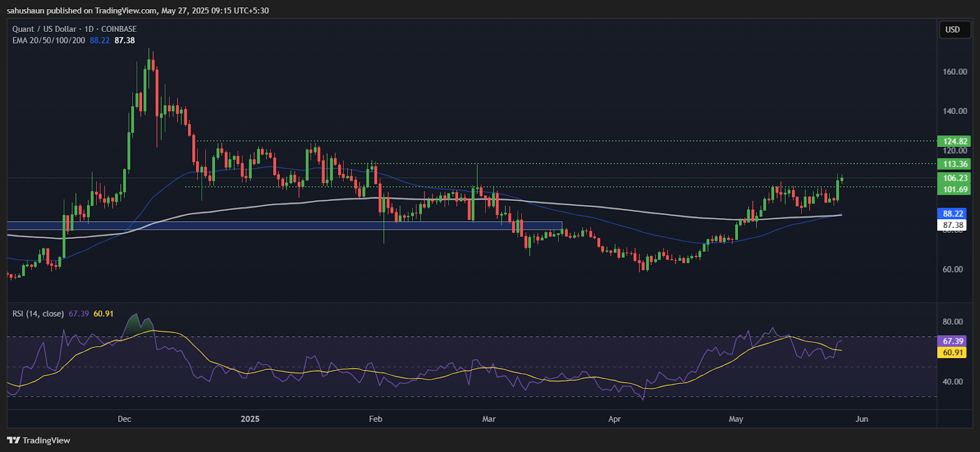
Task: Click the TradingView logo icon
Action: 13,440
